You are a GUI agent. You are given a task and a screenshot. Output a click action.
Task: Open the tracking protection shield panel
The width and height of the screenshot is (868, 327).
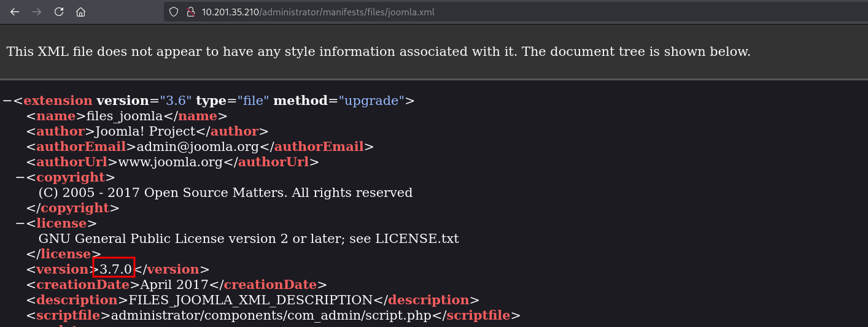pyautogui.click(x=174, y=12)
